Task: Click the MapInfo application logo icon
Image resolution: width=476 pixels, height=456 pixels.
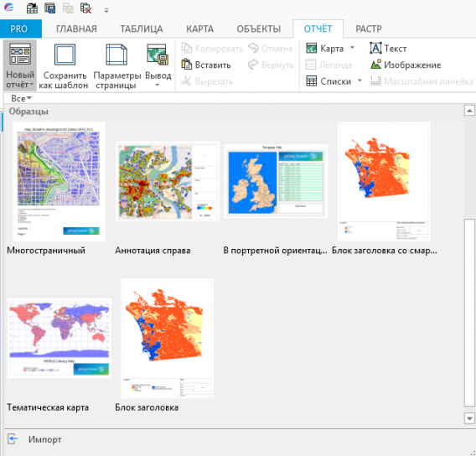Action: point(9,7)
